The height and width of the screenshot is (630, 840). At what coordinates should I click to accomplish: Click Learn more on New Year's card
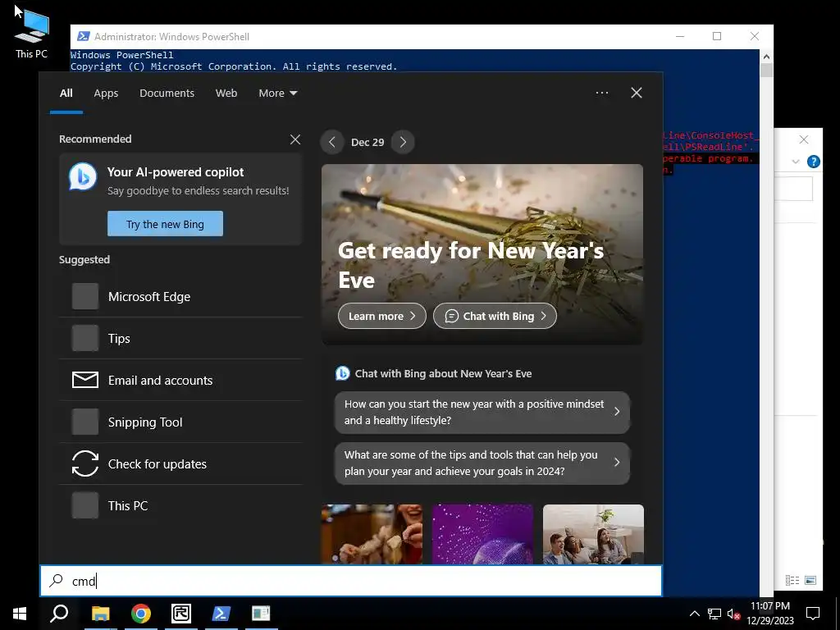(x=382, y=316)
